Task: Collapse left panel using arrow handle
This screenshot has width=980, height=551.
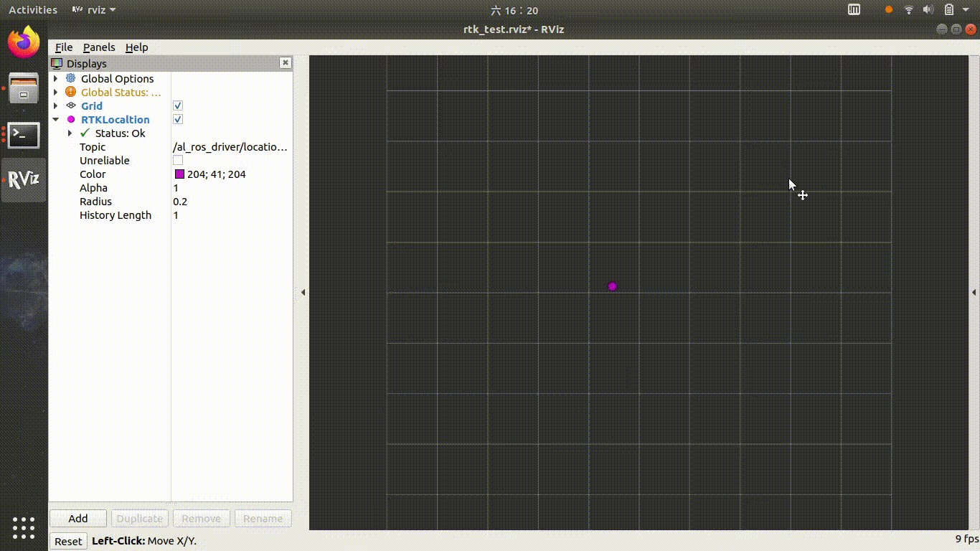Action: point(303,293)
